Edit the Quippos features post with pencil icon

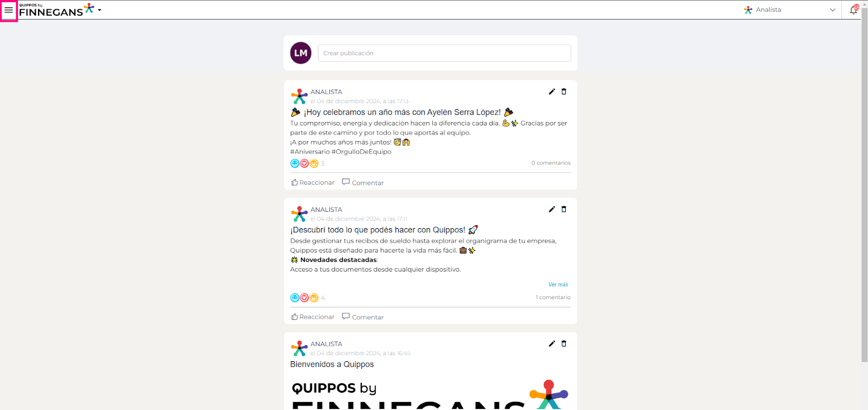[552, 209]
